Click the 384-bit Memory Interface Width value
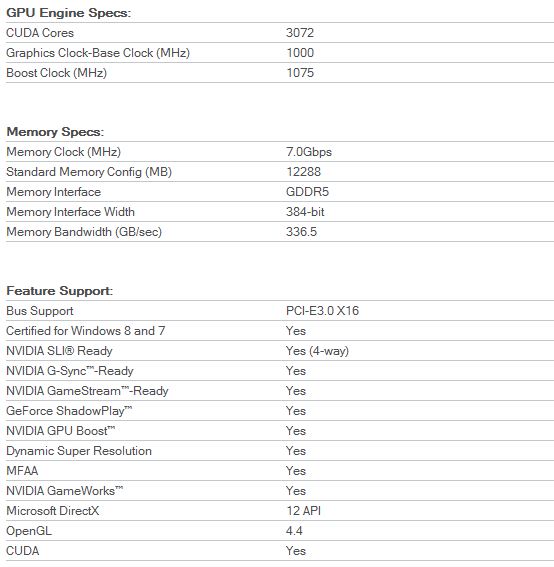 tap(305, 212)
